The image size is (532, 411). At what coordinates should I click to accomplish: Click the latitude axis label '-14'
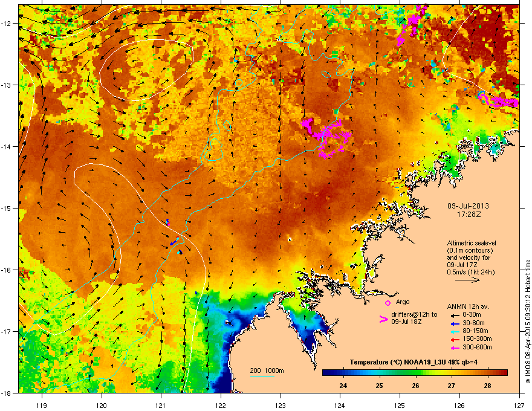[5, 146]
